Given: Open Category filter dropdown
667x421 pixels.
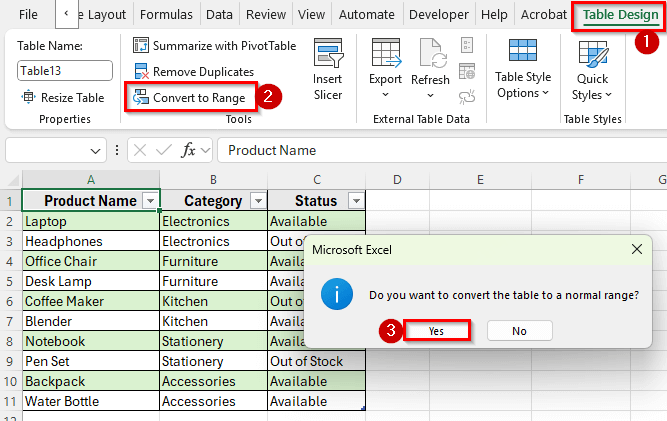Looking at the screenshot, I should 258,201.
